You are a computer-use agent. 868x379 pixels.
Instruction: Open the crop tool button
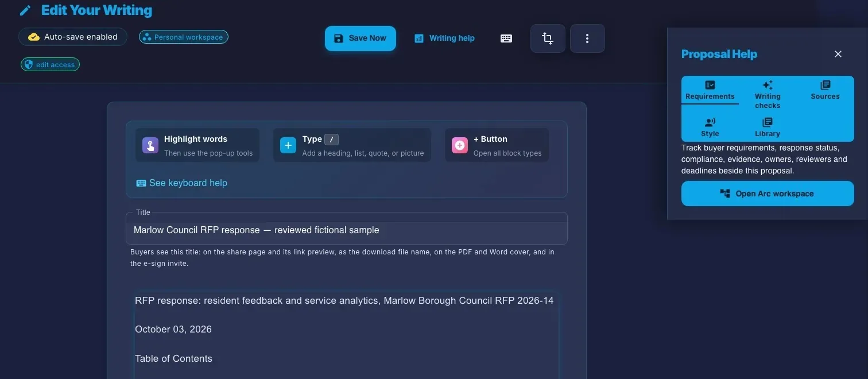(x=548, y=38)
